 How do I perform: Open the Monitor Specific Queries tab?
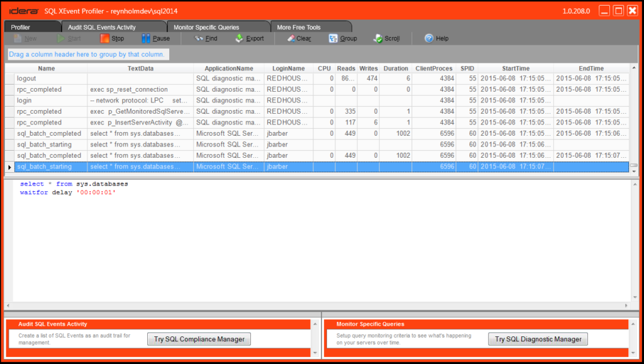pyautogui.click(x=218, y=27)
